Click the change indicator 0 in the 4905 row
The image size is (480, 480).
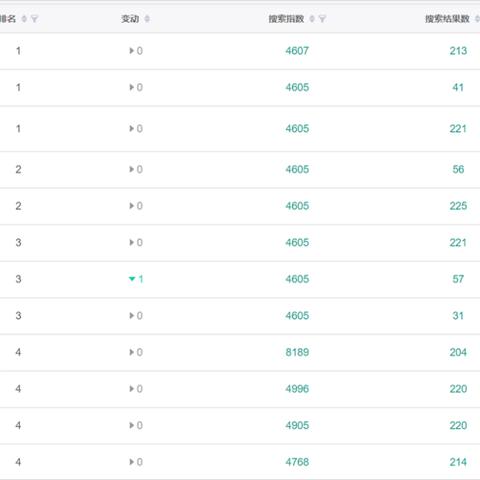[x=136, y=426]
